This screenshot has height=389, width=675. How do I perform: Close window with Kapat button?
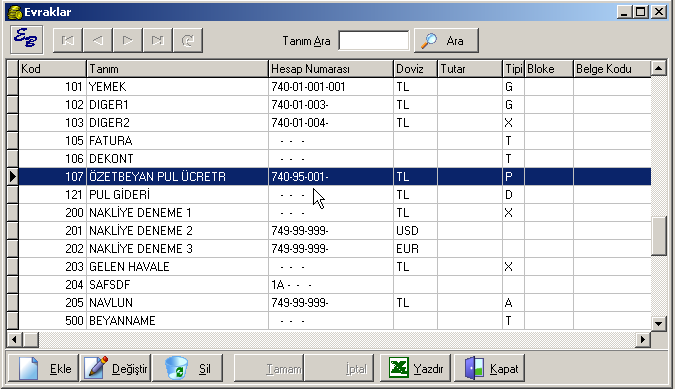(x=489, y=368)
